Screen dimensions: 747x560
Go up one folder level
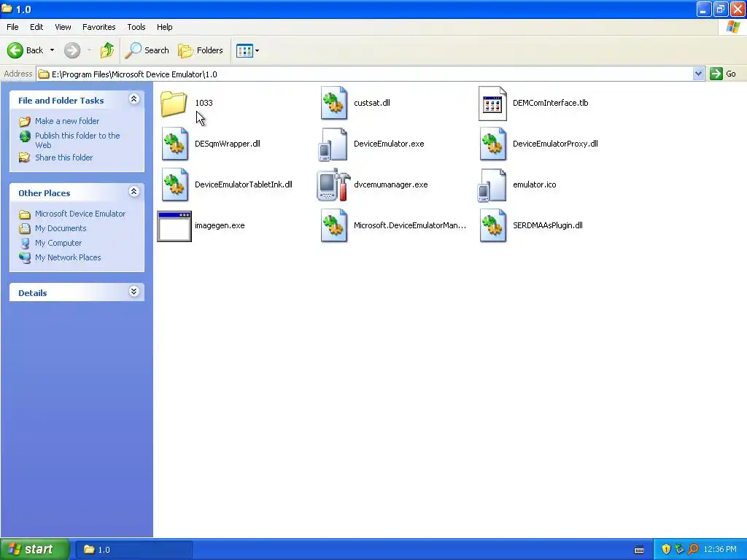107,50
